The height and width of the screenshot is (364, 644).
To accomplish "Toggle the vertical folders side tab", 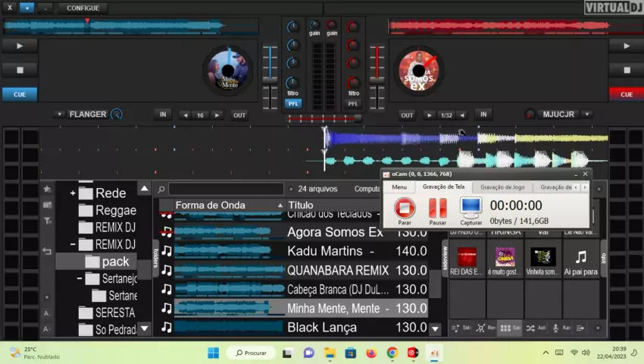I will point(155,258).
